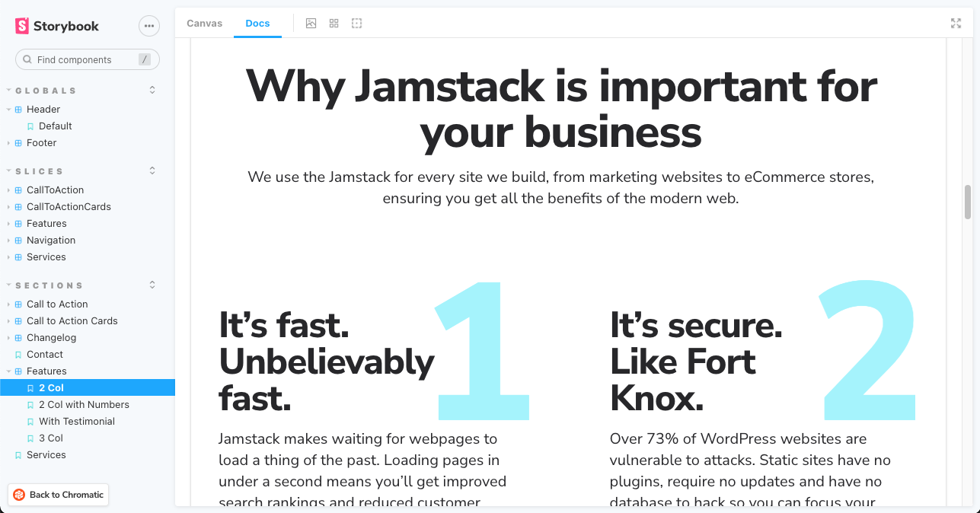Open the ellipsis shortcuts menu button
This screenshot has height=513, width=980.
tap(149, 26)
